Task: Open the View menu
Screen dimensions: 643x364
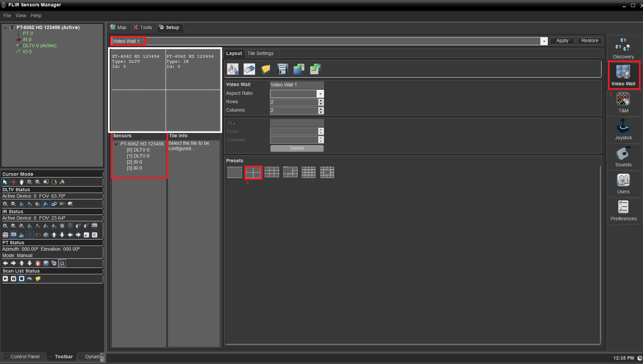Action: click(21, 15)
